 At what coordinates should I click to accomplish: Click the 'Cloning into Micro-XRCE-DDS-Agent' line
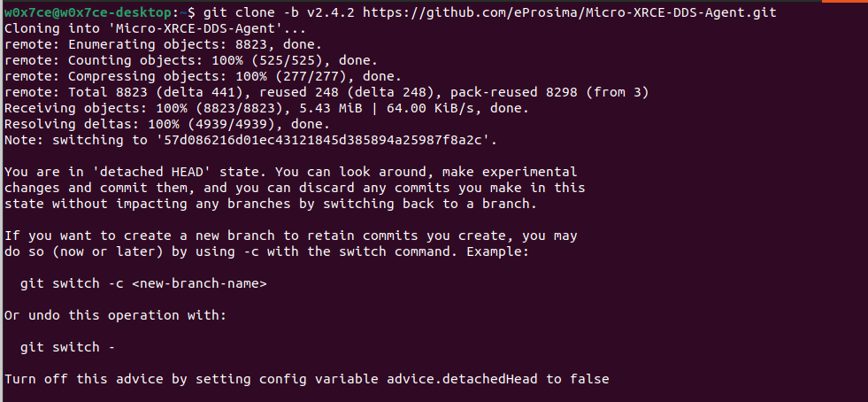[155, 28]
